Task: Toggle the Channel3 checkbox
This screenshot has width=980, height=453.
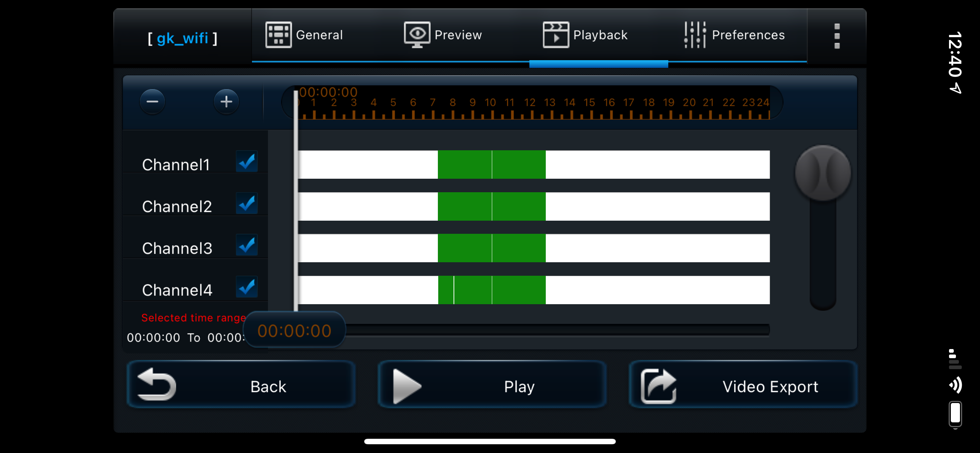Action: [x=246, y=245]
